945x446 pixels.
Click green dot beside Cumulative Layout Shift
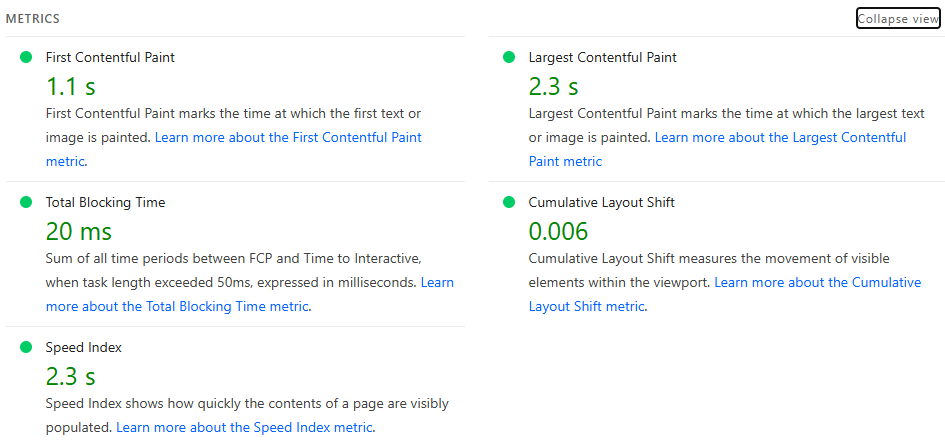pos(509,203)
